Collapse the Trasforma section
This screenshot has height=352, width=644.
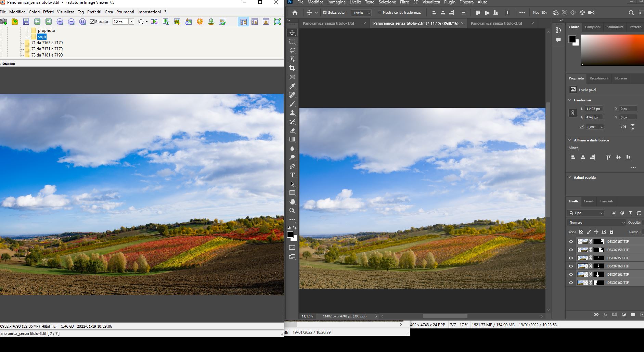tap(569, 100)
